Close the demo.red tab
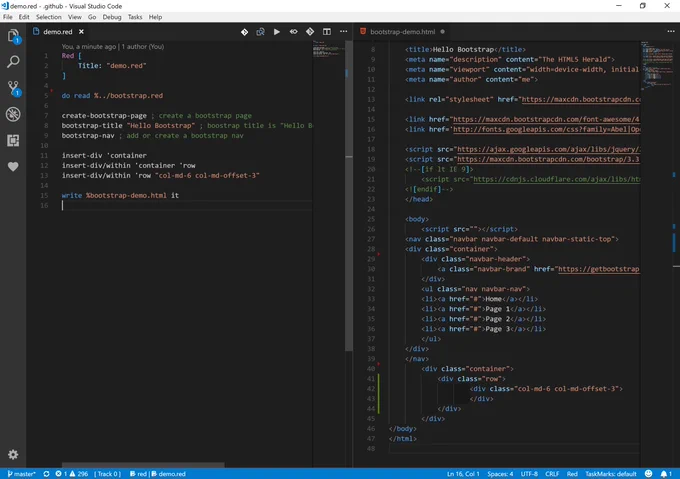The image size is (680, 479). tap(81, 32)
